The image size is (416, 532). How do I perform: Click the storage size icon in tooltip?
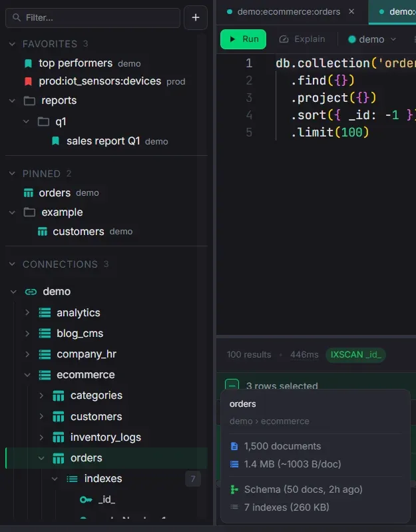(x=234, y=464)
